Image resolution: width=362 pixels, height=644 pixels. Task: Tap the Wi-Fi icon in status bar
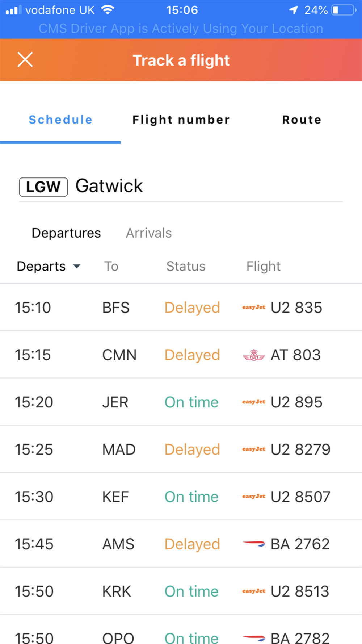(108, 10)
